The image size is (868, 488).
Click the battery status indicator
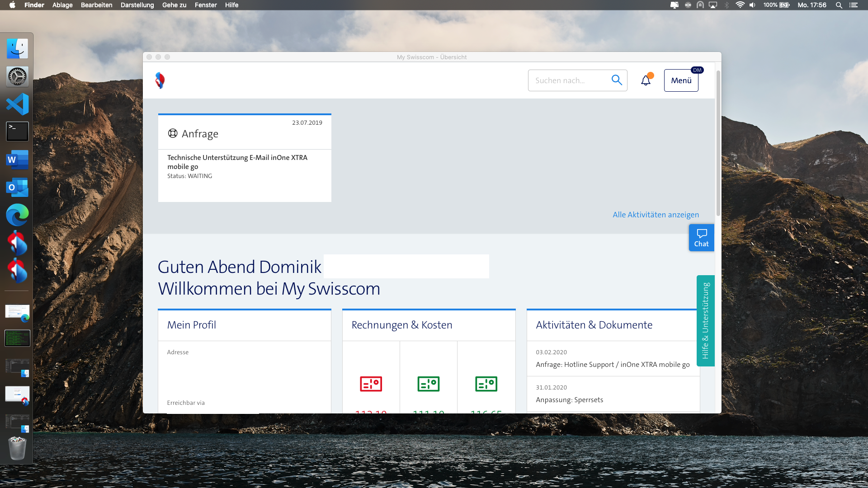[777, 5]
